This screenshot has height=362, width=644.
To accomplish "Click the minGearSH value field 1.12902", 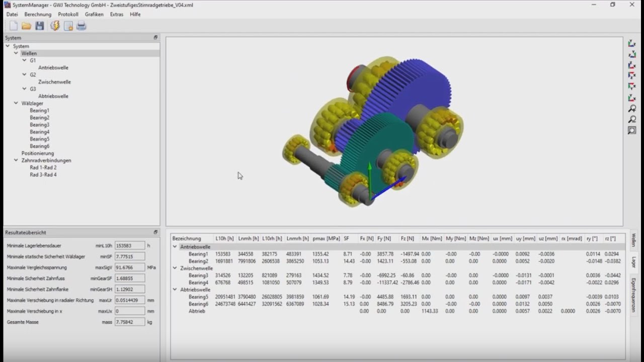I will coord(129,289).
